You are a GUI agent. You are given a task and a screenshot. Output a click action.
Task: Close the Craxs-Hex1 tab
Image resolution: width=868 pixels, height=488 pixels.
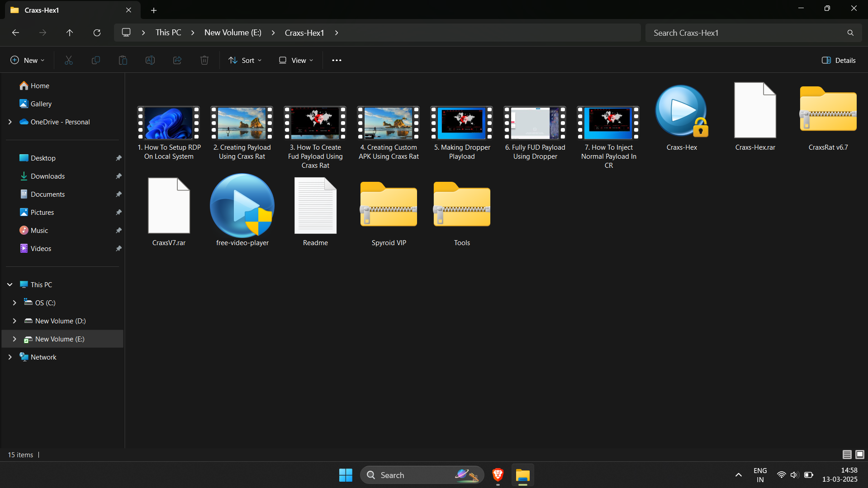point(128,10)
